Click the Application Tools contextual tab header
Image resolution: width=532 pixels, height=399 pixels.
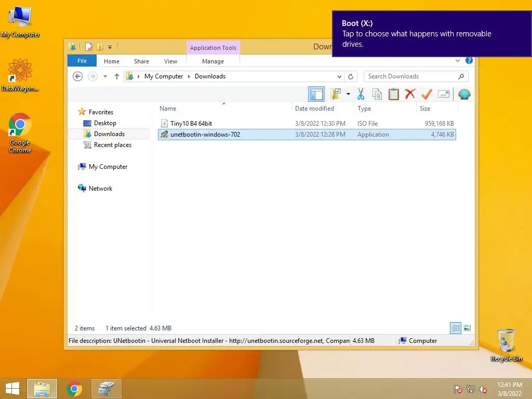point(213,47)
